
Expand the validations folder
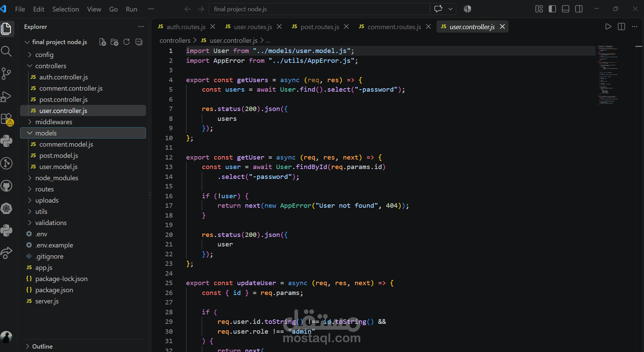(83, 223)
